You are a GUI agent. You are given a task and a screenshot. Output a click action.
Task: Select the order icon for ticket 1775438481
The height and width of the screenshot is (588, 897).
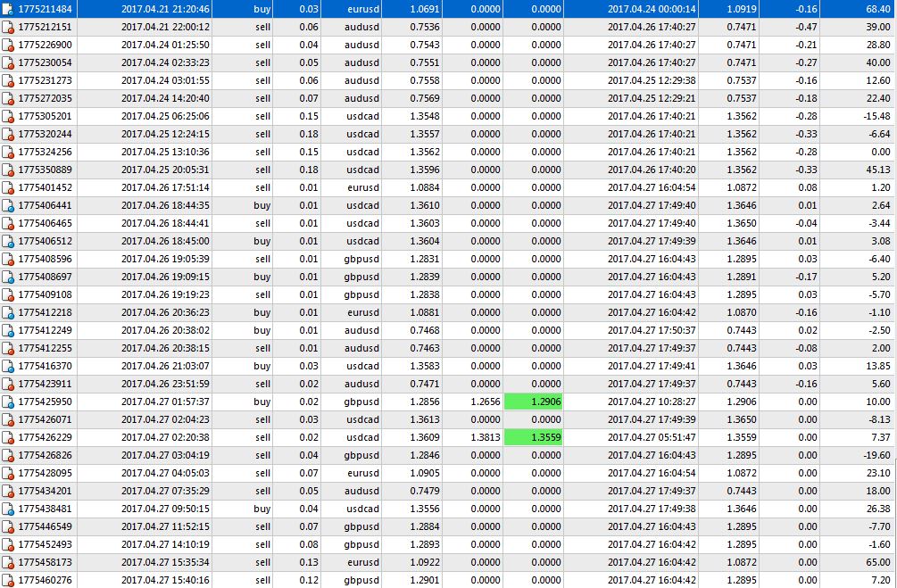point(8,509)
